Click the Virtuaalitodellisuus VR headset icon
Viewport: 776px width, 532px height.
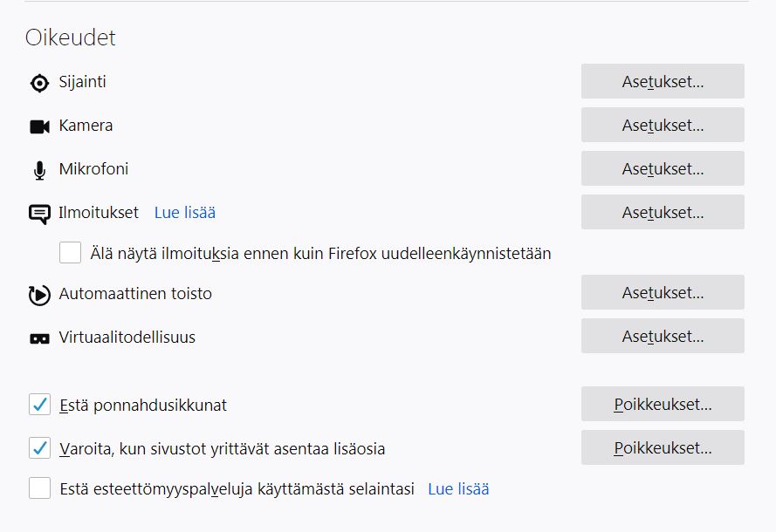point(39,338)
